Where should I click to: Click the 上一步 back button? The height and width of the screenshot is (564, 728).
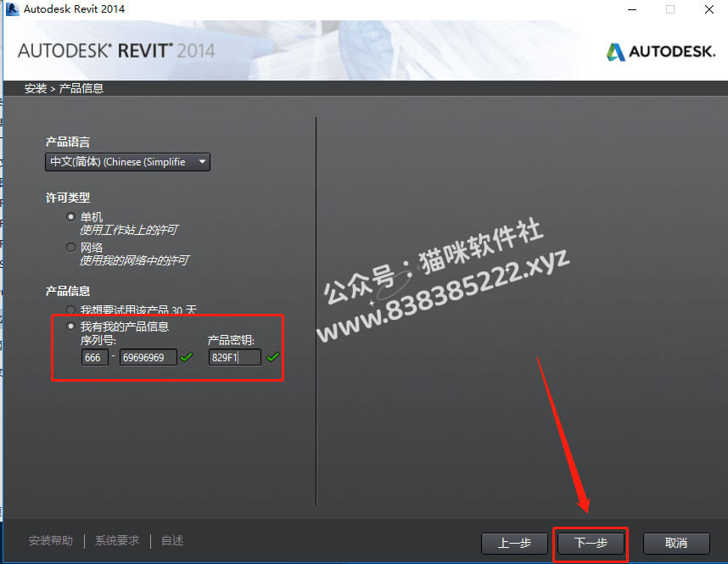click(x=514, y=543)
